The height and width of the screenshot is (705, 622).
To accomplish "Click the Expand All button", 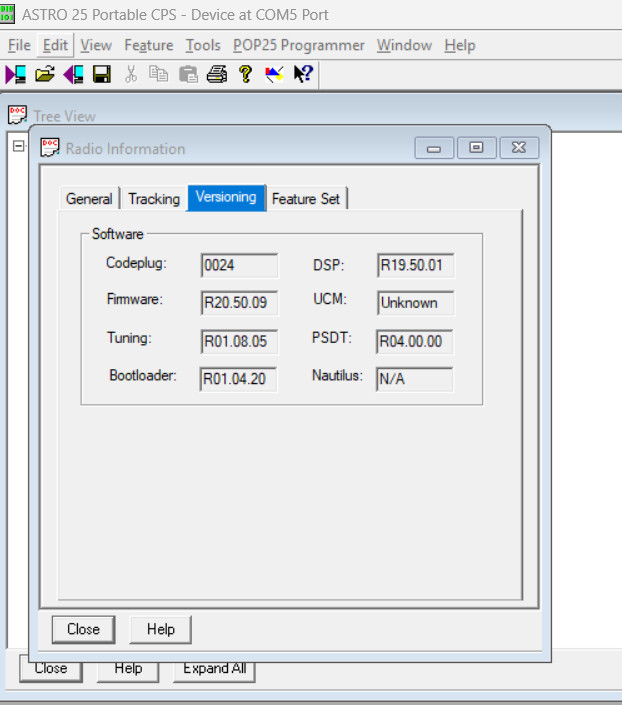I will (x=213, y=669).
